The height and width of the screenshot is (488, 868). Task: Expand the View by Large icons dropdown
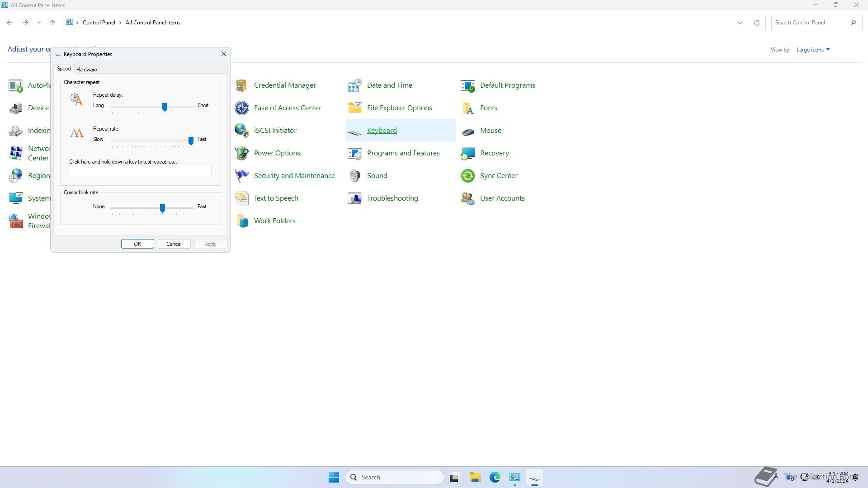coord(813,50)
